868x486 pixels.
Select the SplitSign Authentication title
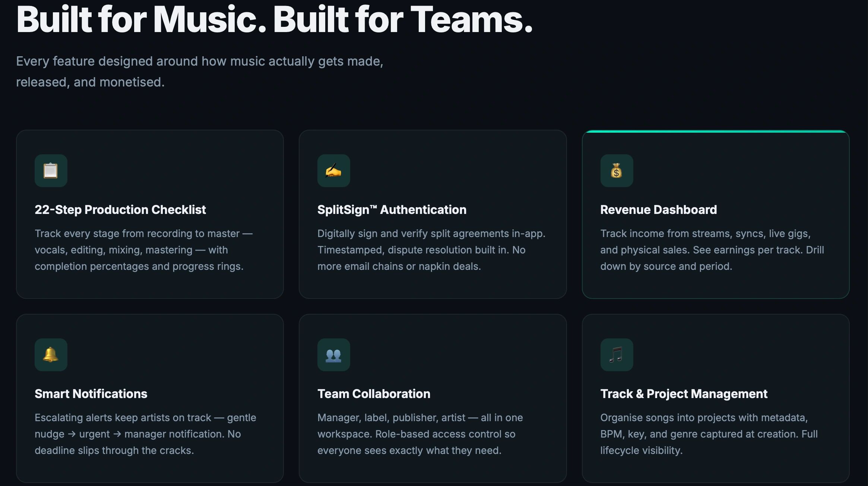tap(392, 210)
